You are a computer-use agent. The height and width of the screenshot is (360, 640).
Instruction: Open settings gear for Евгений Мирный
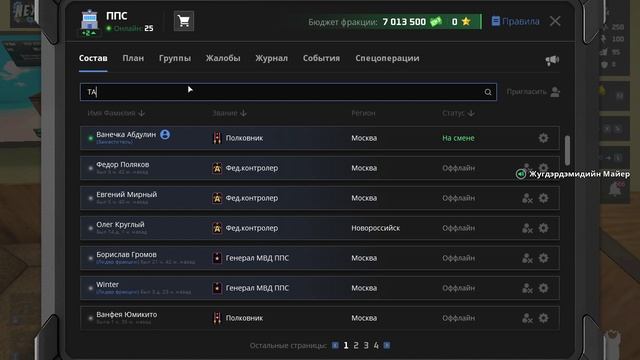543,198
